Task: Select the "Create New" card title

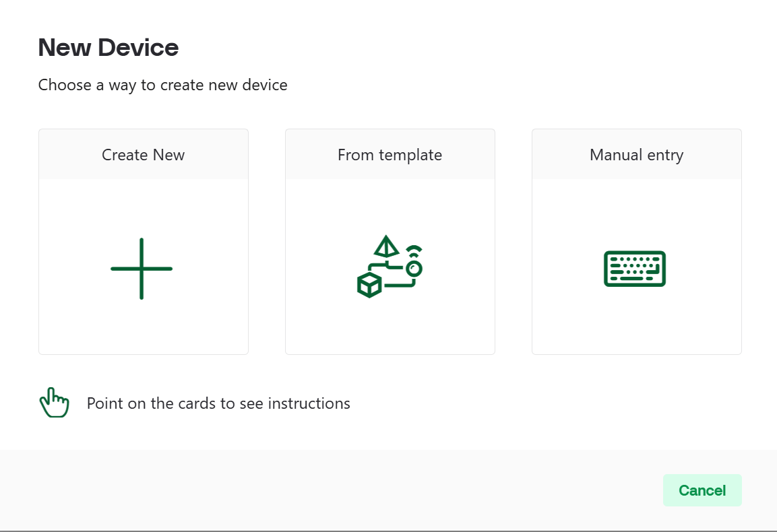Action: click(x=143, y=155)
